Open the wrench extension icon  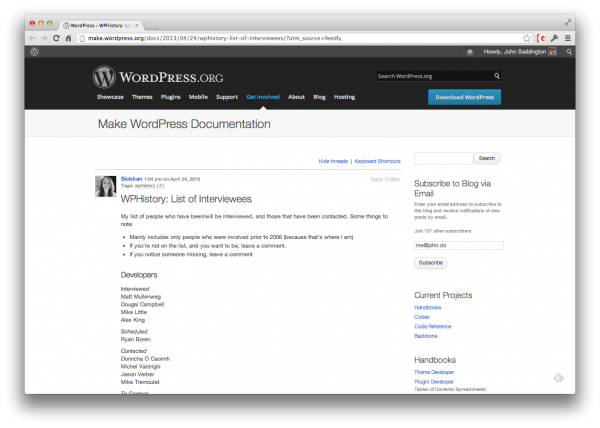(x=554, y=38)
